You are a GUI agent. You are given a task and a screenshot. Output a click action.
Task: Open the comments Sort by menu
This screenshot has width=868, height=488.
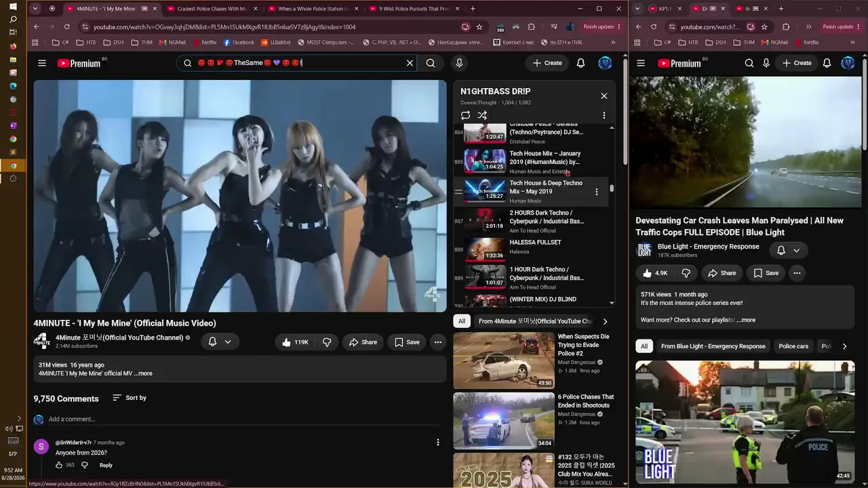point(130,398)
